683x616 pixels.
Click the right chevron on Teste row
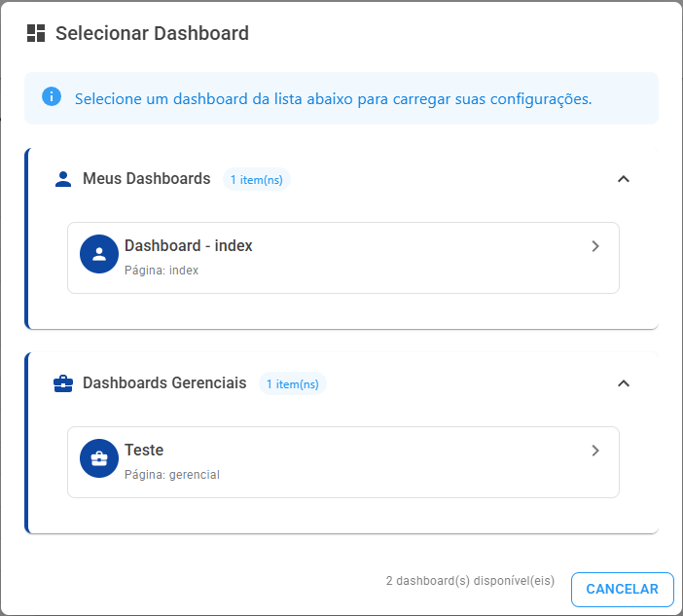[x=595, y=451]
